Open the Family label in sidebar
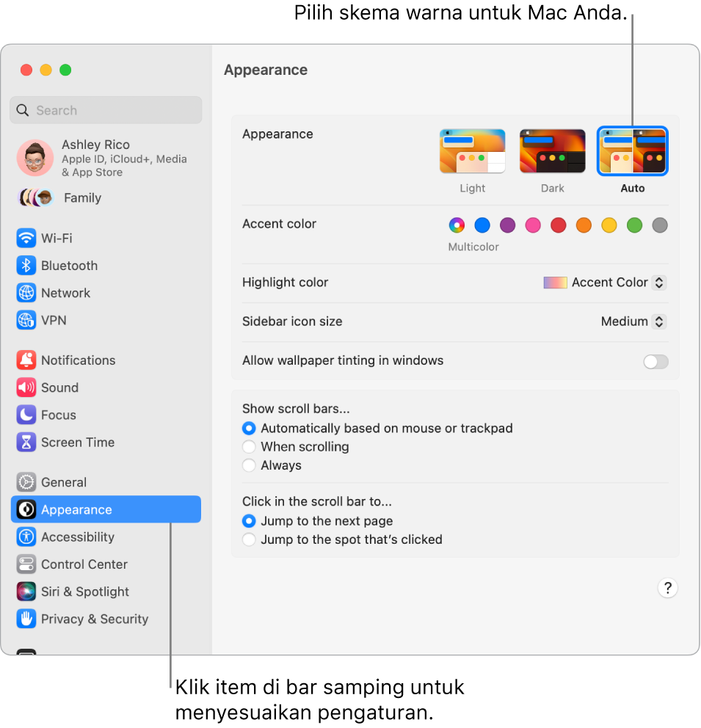Image resolution: width=701 pixels, height=728 pixels. tap(83, 198)
